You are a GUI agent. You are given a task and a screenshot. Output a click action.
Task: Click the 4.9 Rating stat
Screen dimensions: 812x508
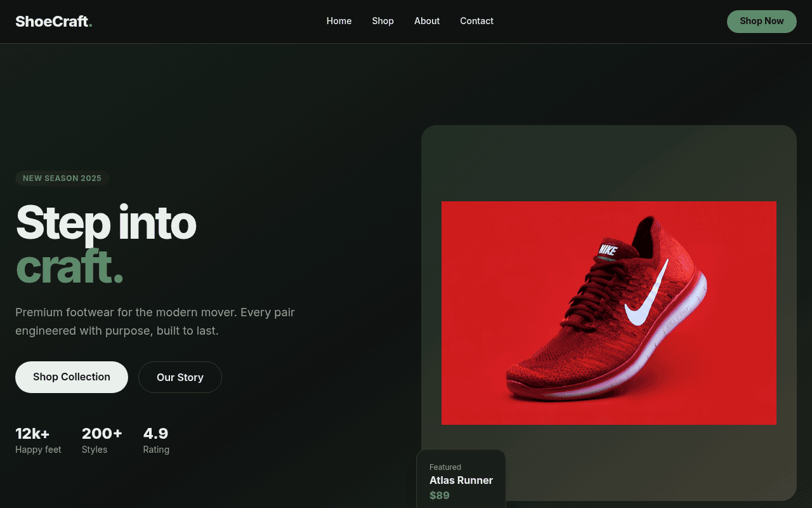click(156, 441)
